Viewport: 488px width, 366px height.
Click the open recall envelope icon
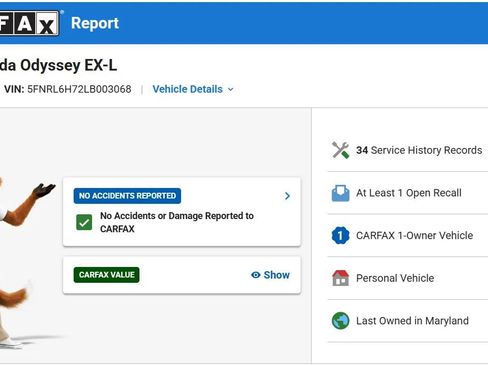click(x=340, y=193)
